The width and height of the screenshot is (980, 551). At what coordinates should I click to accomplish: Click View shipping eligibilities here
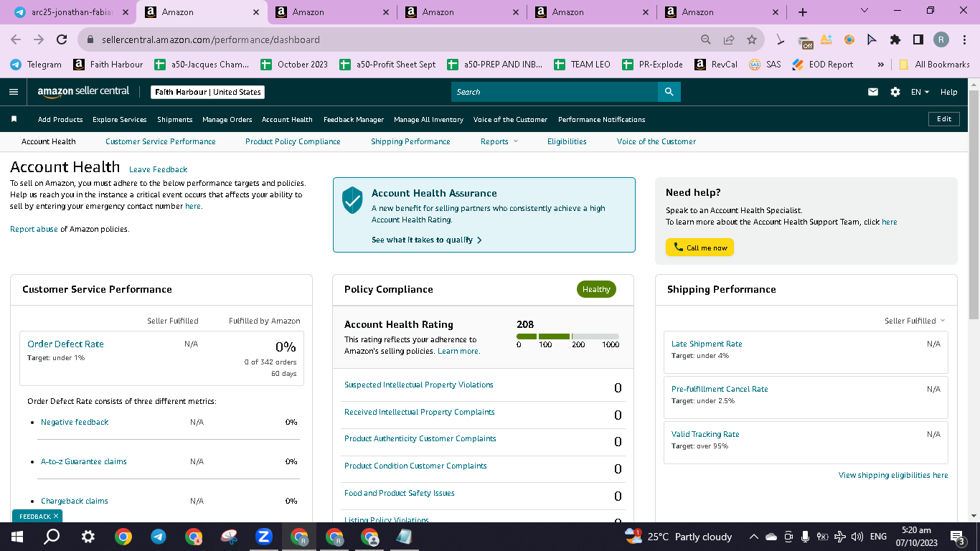893,475
